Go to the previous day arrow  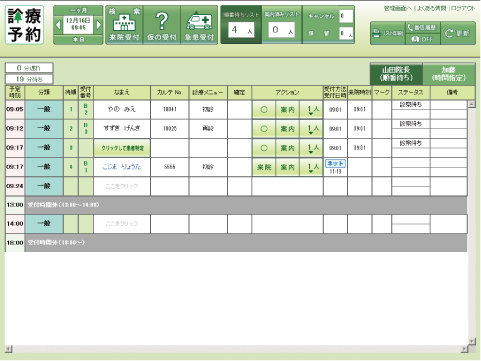coord(58,25)
